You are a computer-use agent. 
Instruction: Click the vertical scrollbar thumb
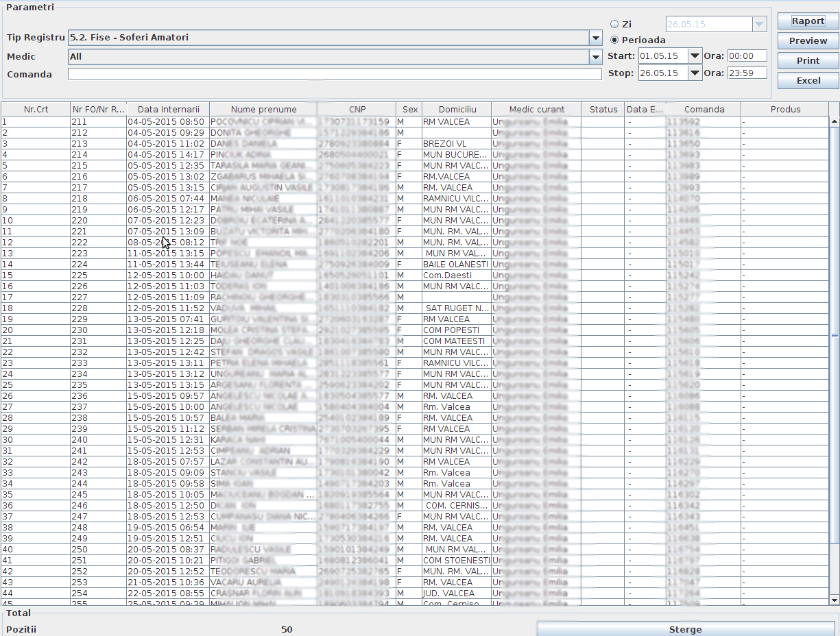pyautogui.click(x=835, y=335)
